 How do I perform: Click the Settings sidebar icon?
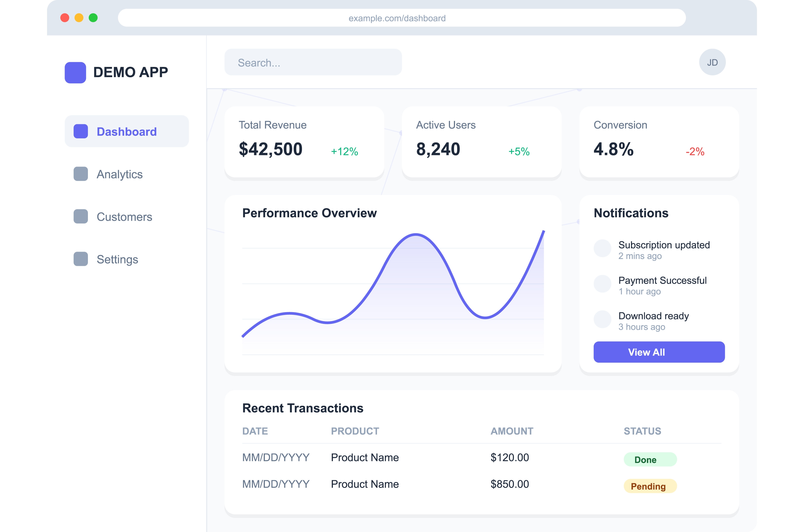click(80, 259)
